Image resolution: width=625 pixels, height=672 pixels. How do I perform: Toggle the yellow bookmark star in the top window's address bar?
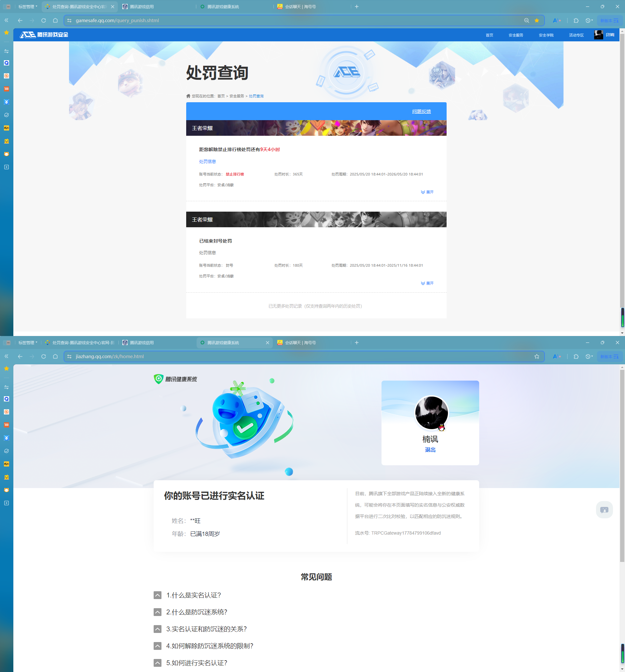click(x=537, y=20)
